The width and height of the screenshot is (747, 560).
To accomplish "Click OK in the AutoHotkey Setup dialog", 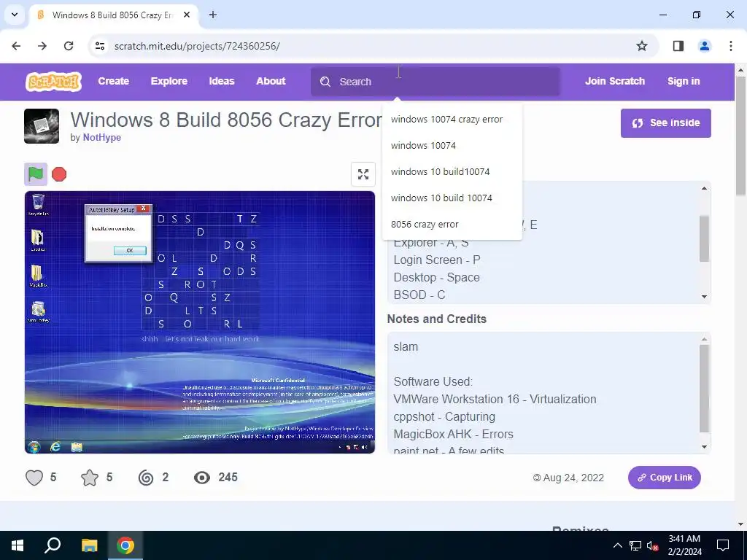I will click(x=130, y=251).
